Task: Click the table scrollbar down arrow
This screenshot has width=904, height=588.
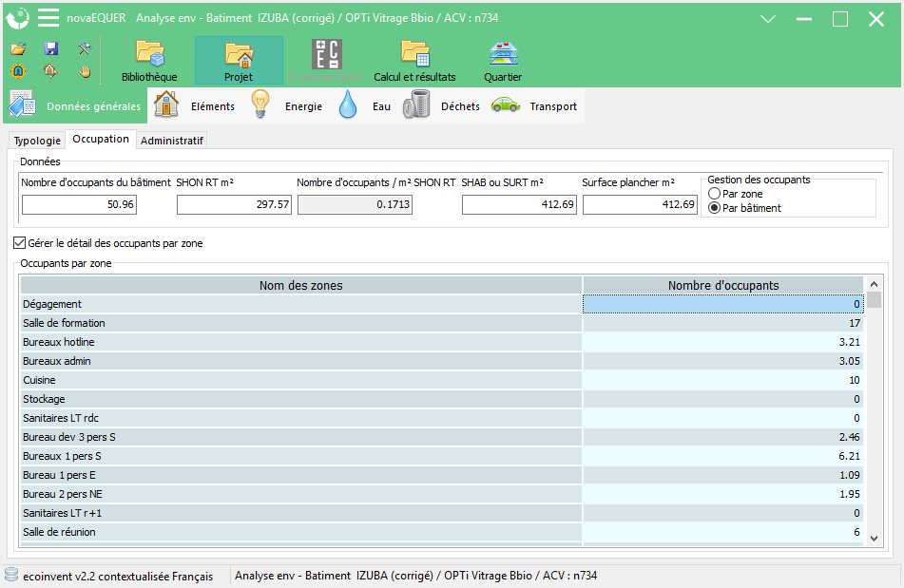Action: [874, 539]
